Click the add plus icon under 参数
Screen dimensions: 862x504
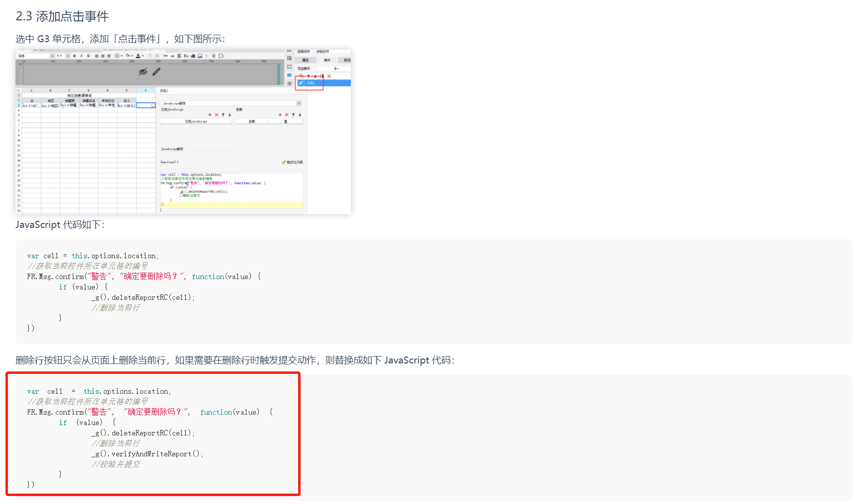click(280, 115)
